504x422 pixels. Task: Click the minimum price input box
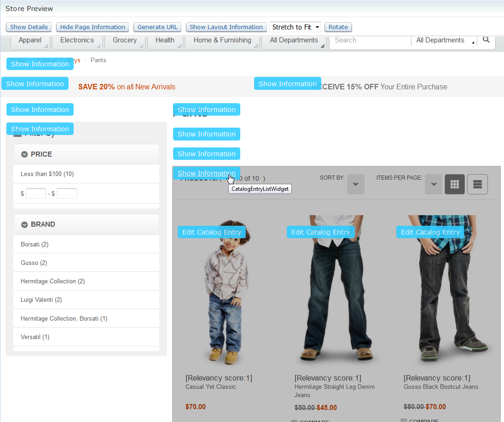click(x=36, y=193)
